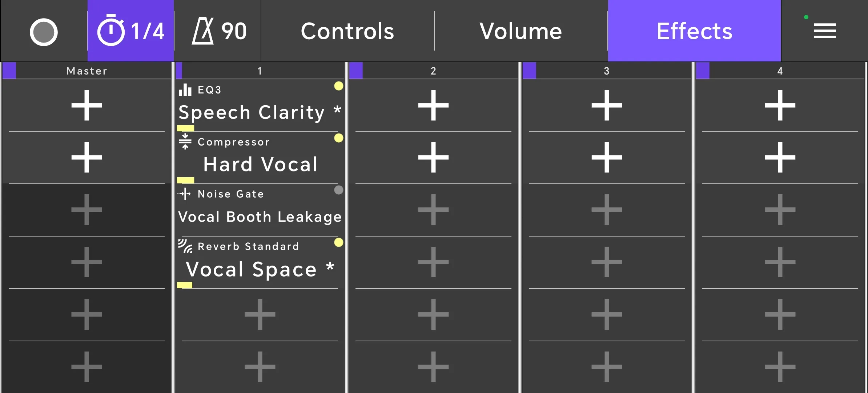
Task: Toggle the Compressor bypass dot
Action: (x=338, y=138)
